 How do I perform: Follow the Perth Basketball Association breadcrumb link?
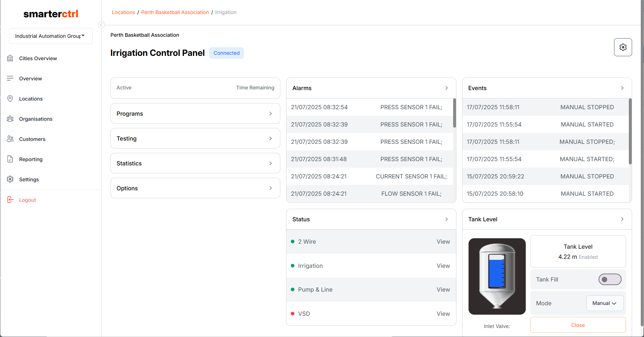click(x=175, y=12)
